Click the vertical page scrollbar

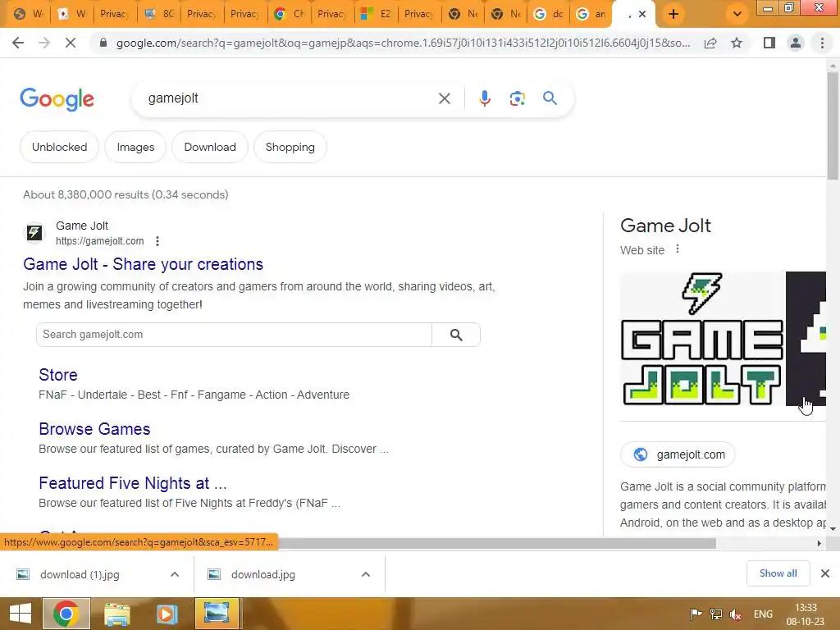[x=833, y=126]
